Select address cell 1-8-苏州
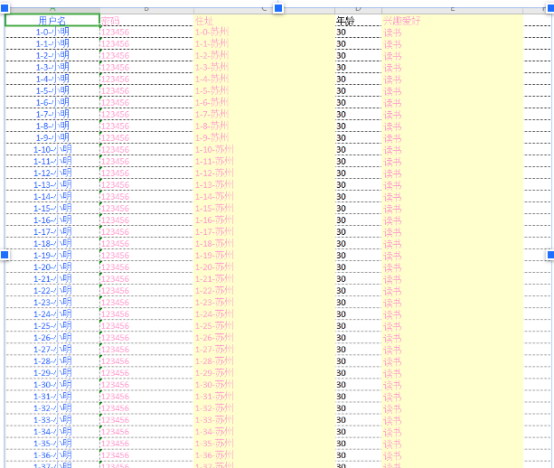The height and width of the screenshot is (468, 554). pyautogui.click(x=264, y=126)
